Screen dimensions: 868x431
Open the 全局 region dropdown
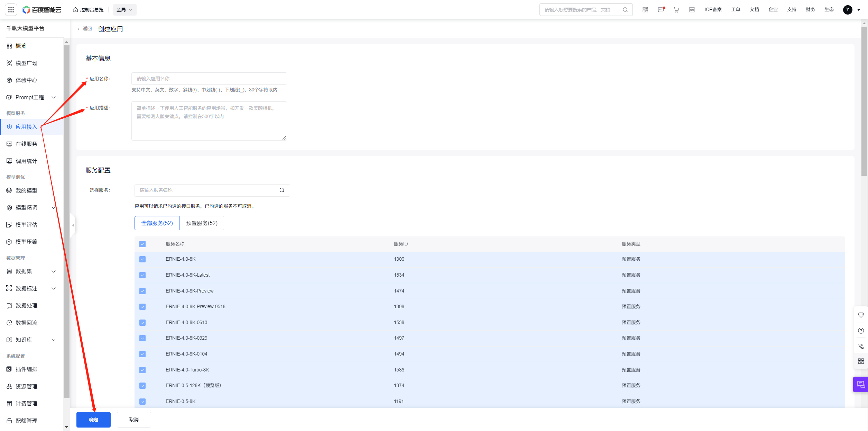(x=124, y=10)
